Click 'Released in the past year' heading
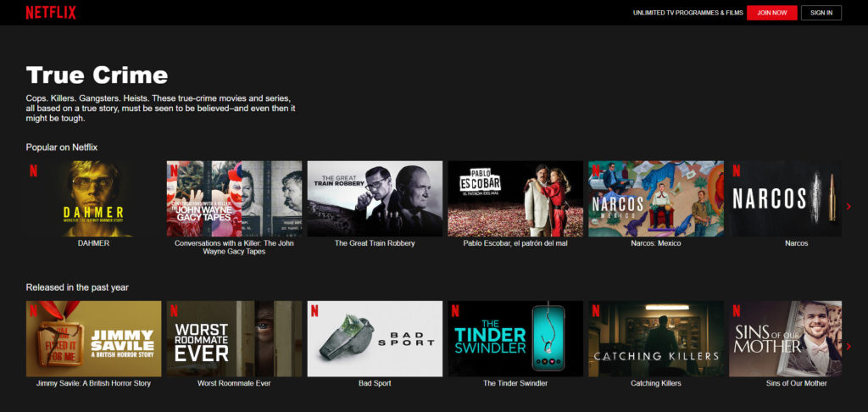Image resolution: width=868 pixels, height=412 pixels. click(77, 287)
